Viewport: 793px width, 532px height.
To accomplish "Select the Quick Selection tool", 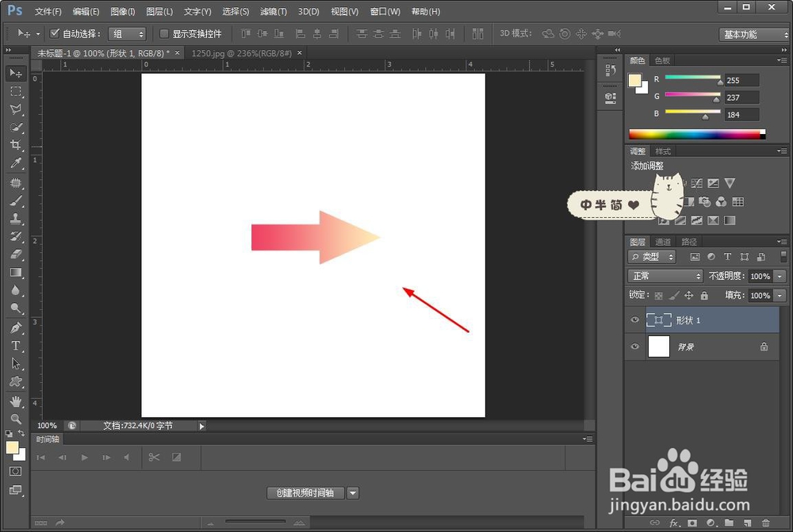I will [16, 127].
